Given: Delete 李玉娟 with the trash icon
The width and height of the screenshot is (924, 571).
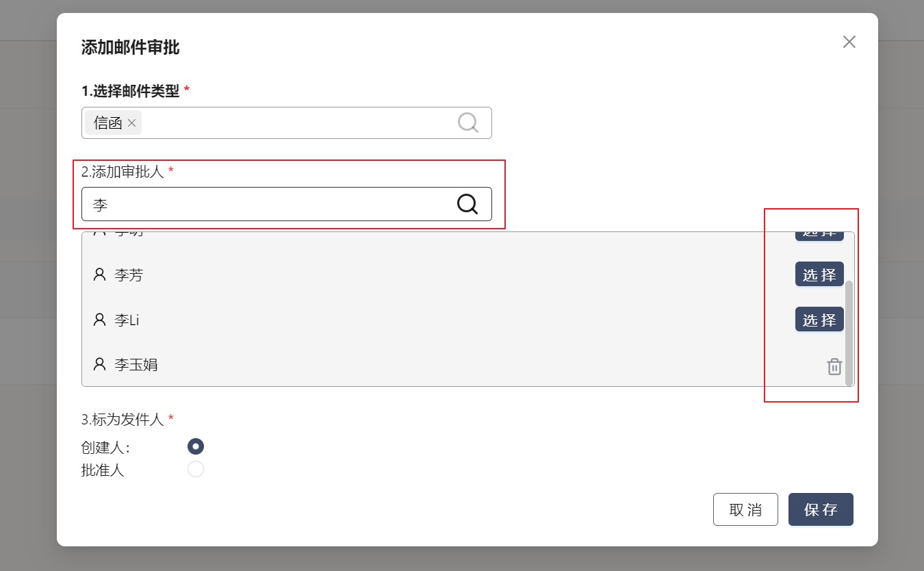Looking at the screenshot, I should [834, 366].
